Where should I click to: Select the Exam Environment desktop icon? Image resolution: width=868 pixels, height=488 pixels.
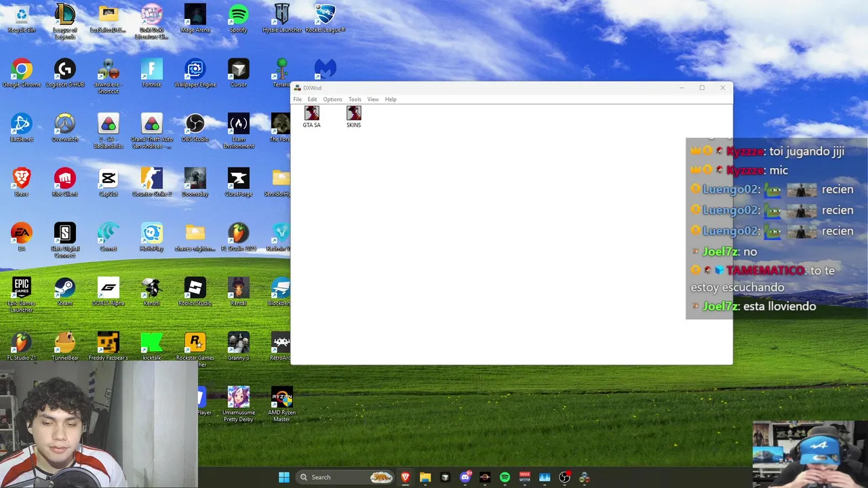coord(239,131)
